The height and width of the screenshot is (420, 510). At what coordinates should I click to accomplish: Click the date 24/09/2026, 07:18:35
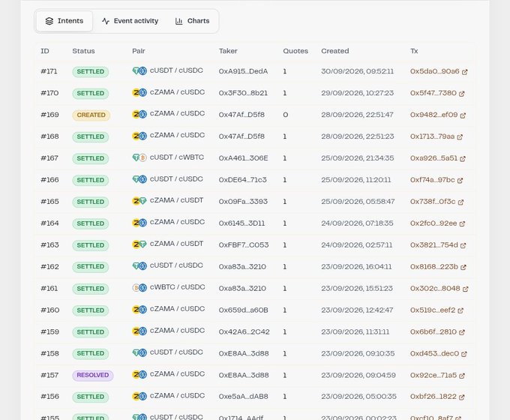point(357,223)
